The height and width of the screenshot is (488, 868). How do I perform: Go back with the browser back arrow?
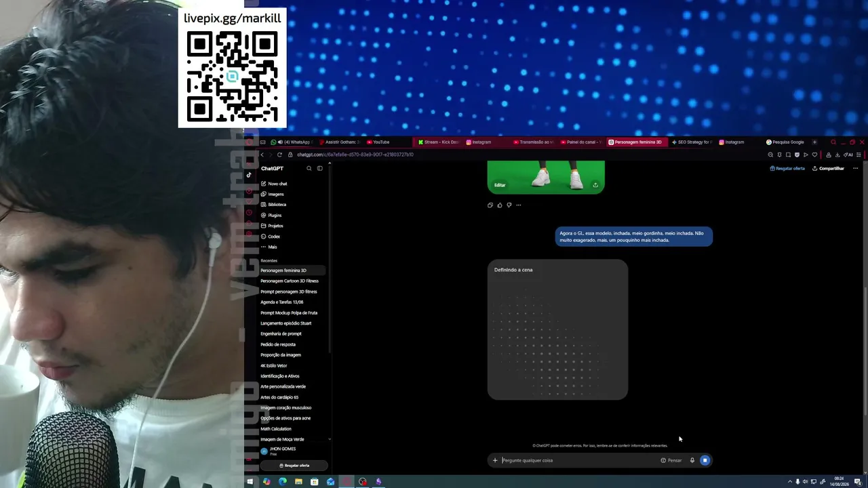pos(262,155)
